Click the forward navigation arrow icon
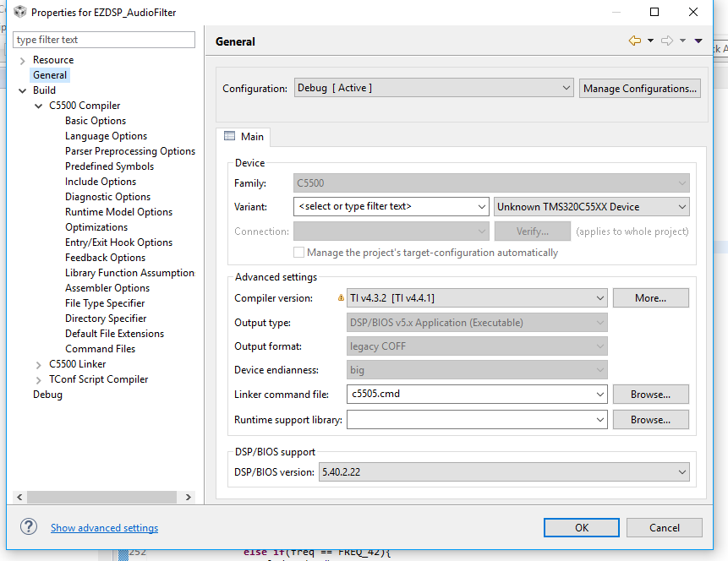Image resolution: width=728 pixels, height=561 pixels. [x=667, y=41]
